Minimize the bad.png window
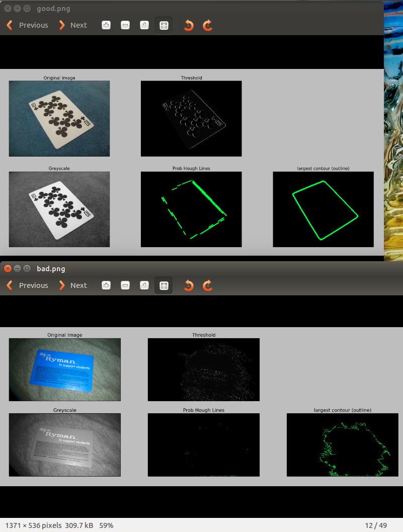403x532 pixels. [17, 268]
